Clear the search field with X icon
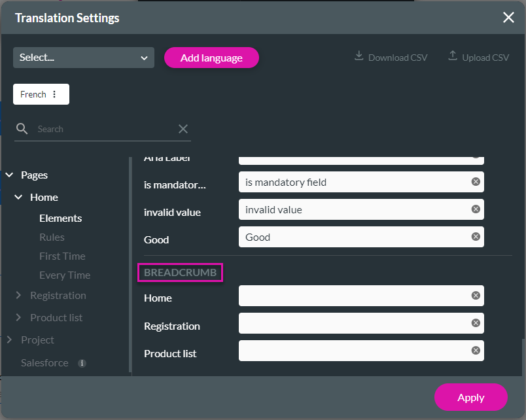Image resolution: width=526 pixels, height=420 pixels. coord(183,129)
